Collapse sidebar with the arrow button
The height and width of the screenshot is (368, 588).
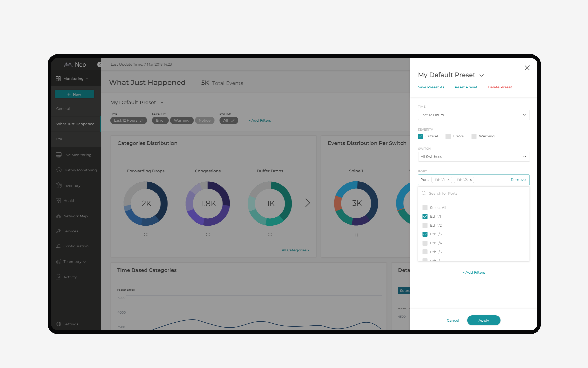[x=99, y=65]
